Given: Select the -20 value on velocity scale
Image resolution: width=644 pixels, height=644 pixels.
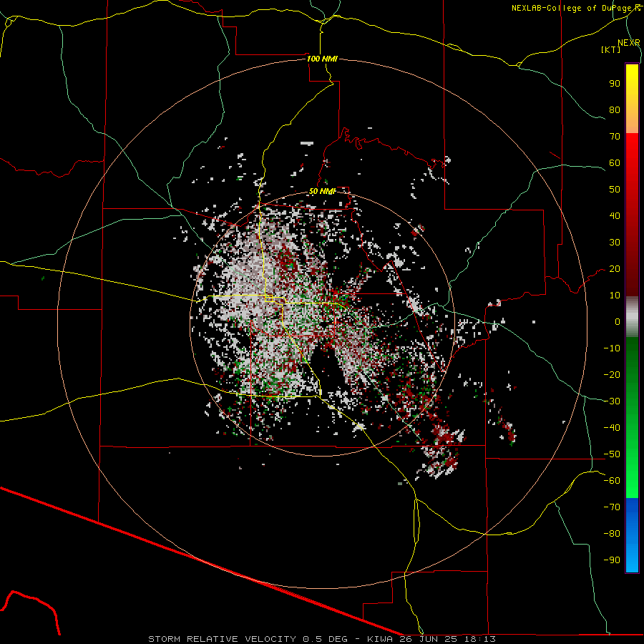Looking at the screenshot, I should point(612,374).
